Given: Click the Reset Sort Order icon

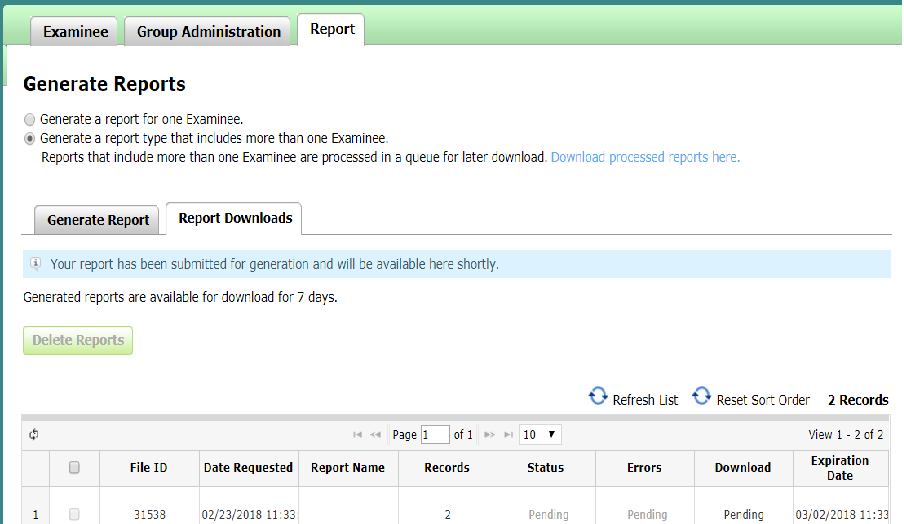Looking at the screenshot, I should [x=702, y=397].
